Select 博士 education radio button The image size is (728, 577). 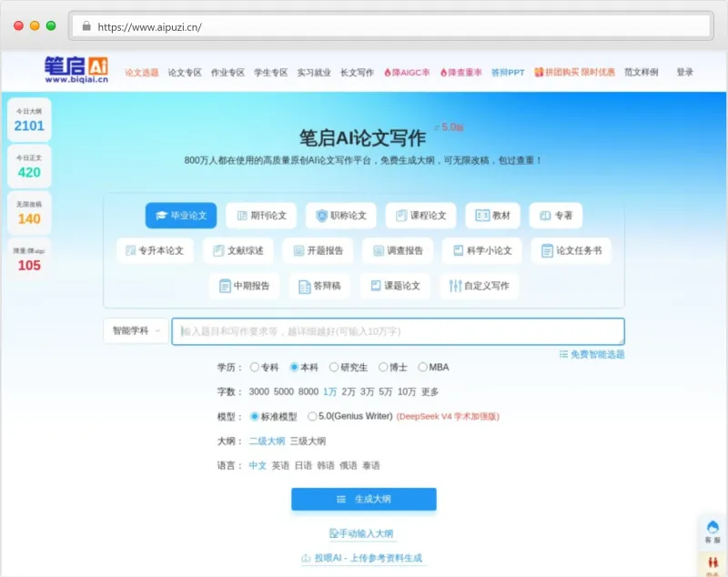(x=383, y=367)
